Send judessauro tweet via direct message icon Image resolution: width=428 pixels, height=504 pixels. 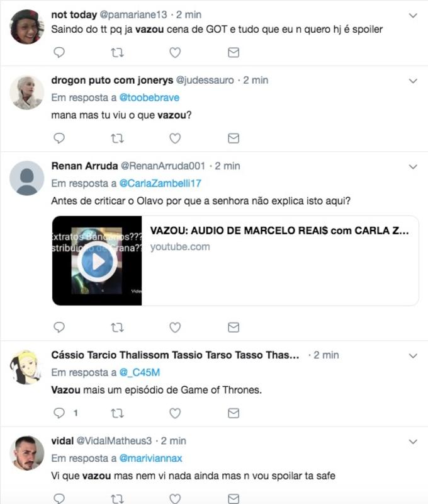pos(234,138)
